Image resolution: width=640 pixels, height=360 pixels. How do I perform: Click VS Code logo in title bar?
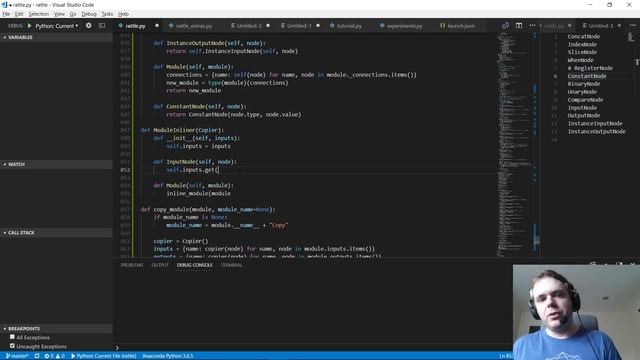click(x=4, y=5)
